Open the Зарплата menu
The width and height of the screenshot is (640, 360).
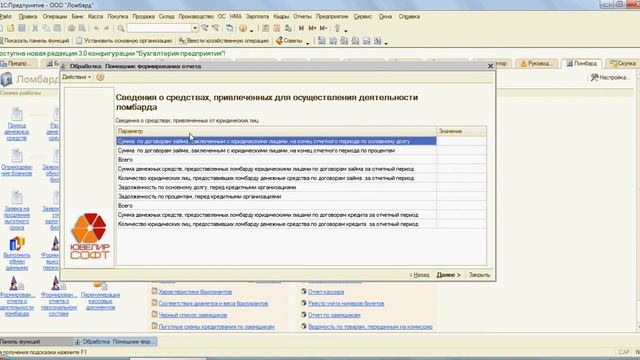click(257, 16)
